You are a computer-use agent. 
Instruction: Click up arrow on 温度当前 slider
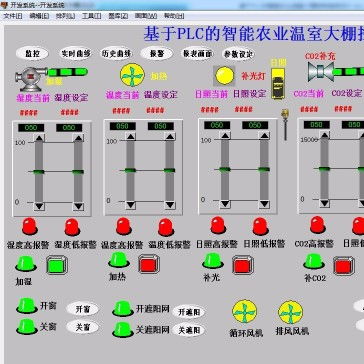pos(131,137)
